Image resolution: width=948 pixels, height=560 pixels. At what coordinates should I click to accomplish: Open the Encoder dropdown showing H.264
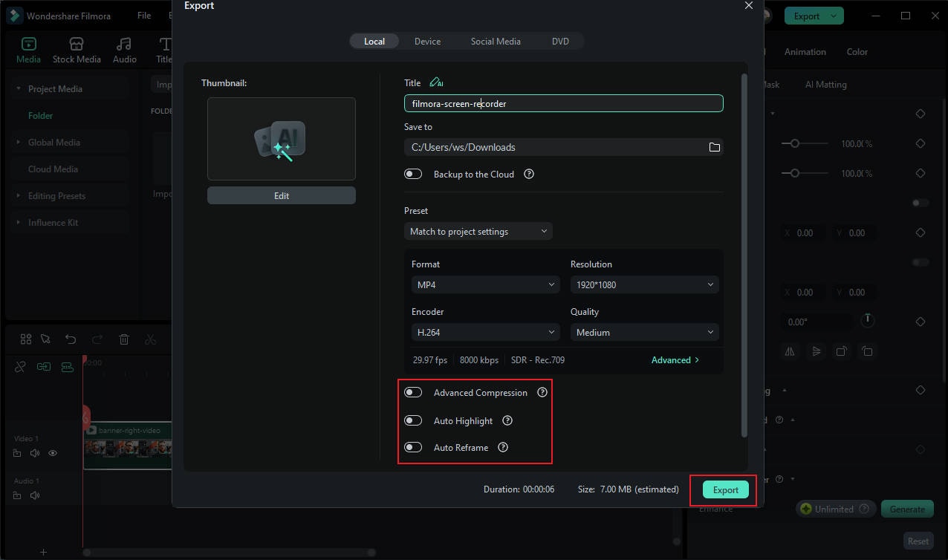[486, 332]
